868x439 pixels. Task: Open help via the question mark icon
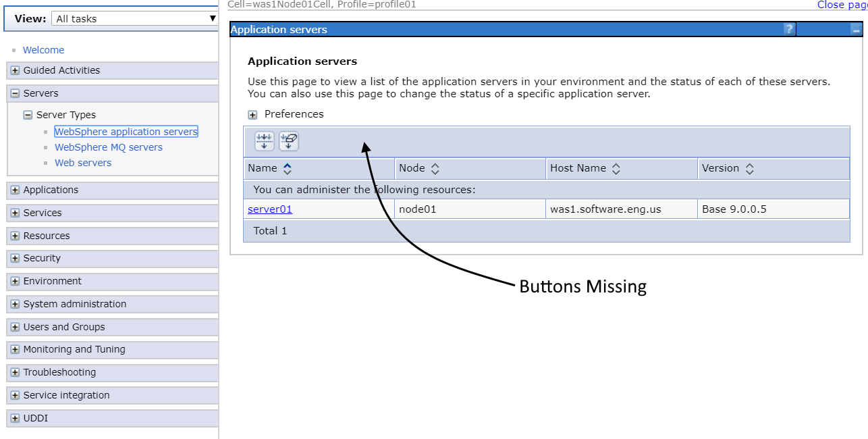788,29
